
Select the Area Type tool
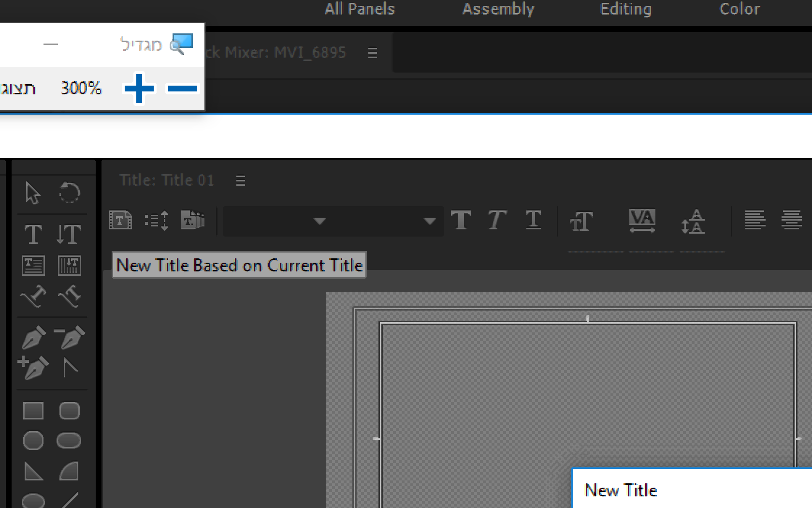pos(33,266)
